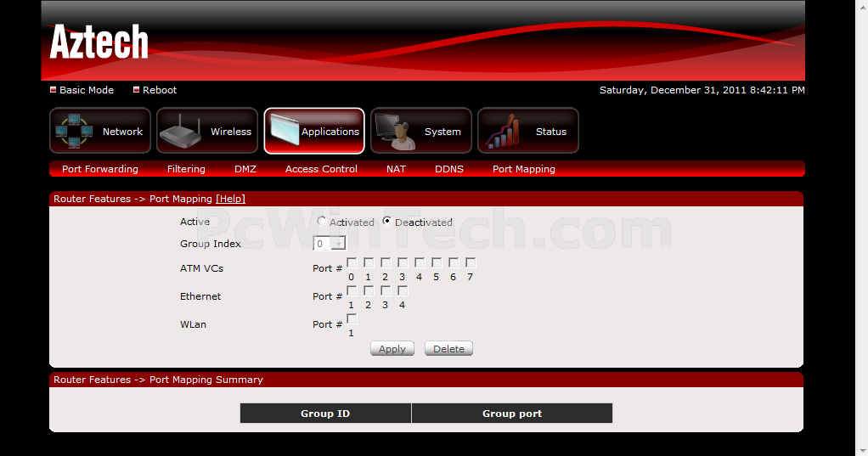Click the Applications window icon
868x456 pixels.
click(285, 130)
